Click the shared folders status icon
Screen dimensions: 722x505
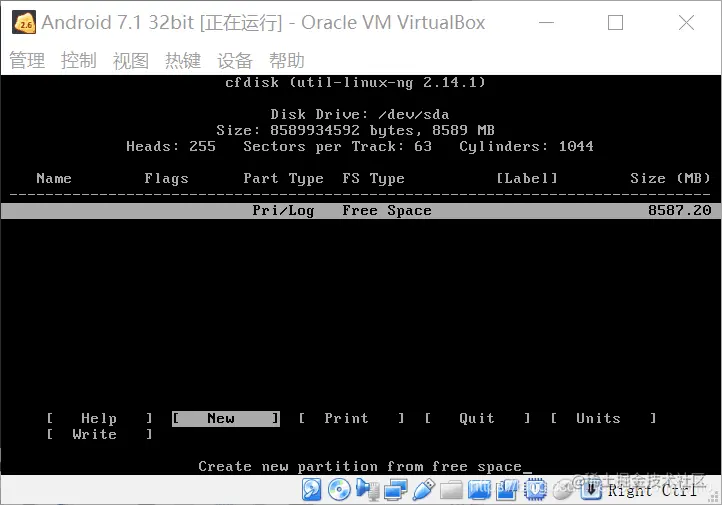[451, 490]
